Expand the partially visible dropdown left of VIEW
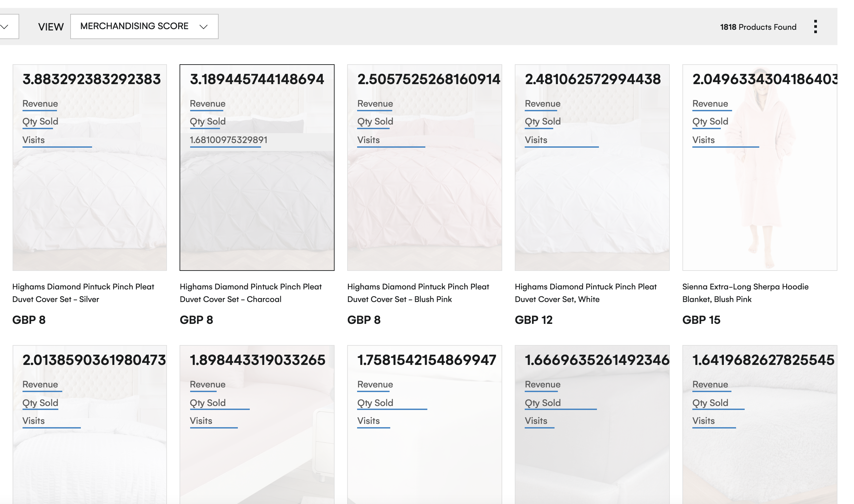854x504 pixels. coord(9,26)
